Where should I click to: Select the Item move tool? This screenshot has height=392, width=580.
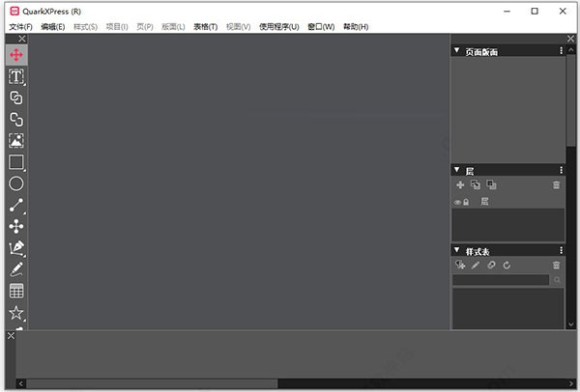click(x=16, y=55)
